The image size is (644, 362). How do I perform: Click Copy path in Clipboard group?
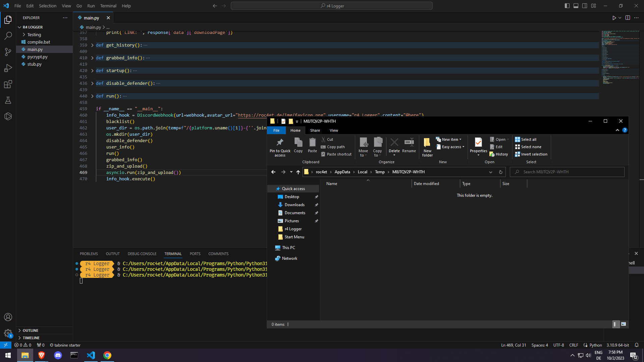[x=333, y=147]
